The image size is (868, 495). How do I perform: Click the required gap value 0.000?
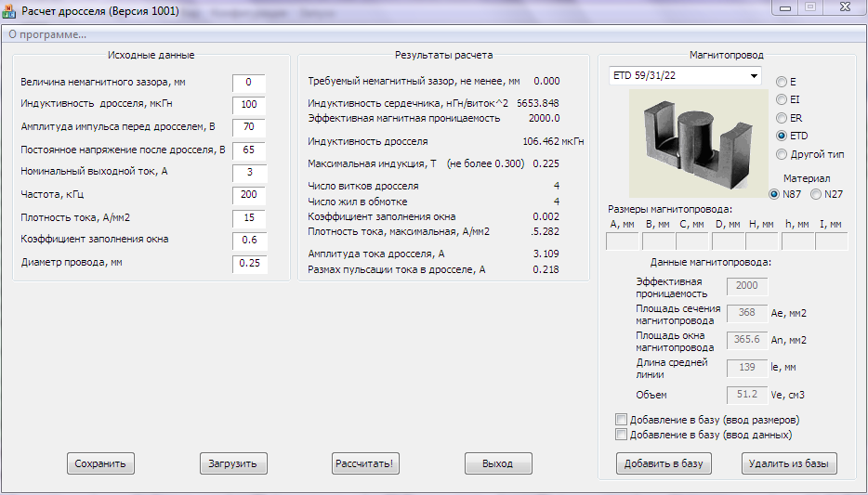click(546, 82)
